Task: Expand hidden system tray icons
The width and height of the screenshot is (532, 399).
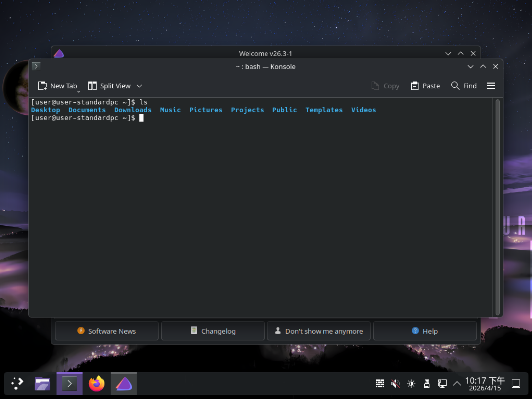Action: pyautogui.click(x=457, y=383)
